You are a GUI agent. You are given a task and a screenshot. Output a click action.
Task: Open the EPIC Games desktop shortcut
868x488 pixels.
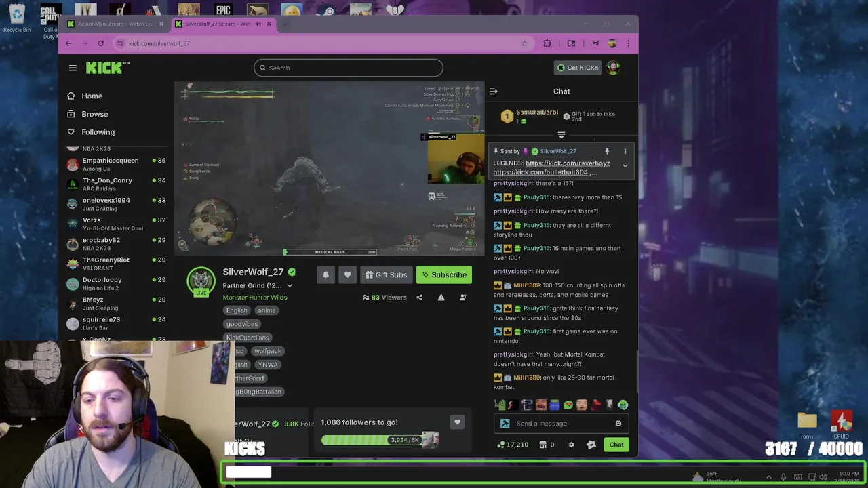[223, 9]
